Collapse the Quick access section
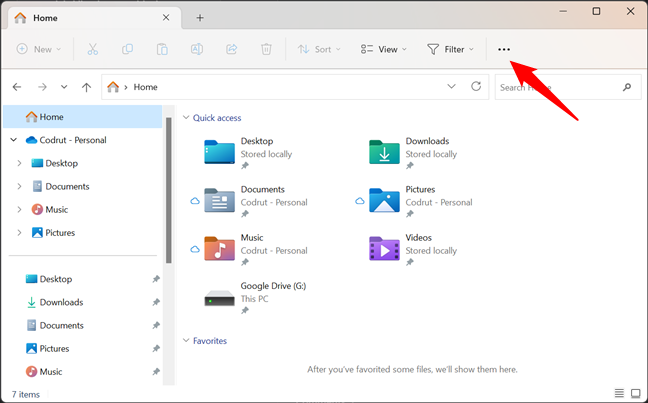Viewport: 648px width, 403px height. (x=185, y=117)
